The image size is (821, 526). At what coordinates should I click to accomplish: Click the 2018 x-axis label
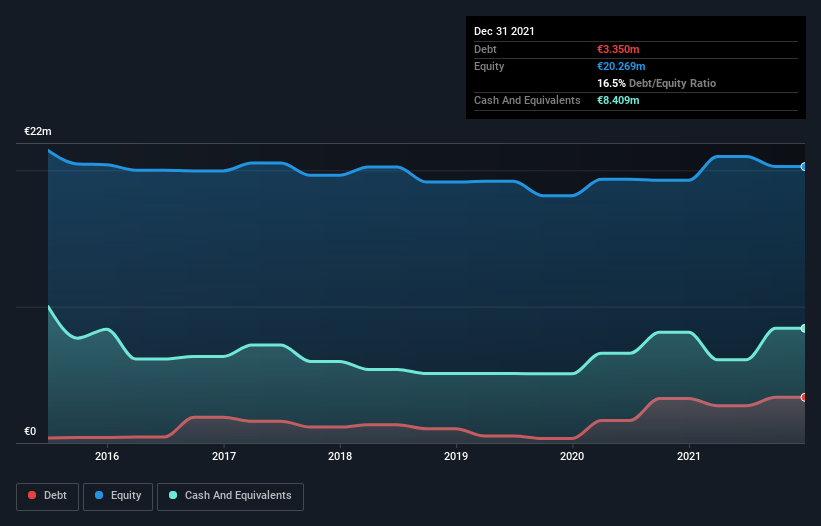click(340, 456)
